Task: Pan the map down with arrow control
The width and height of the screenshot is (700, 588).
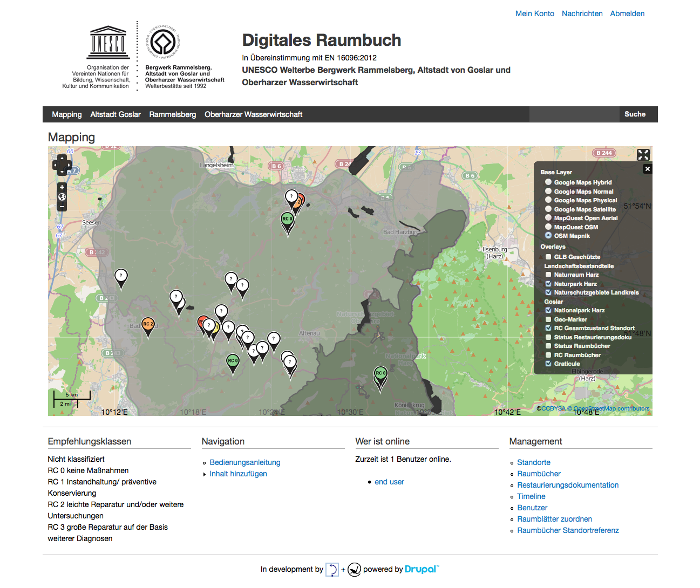Action: (62, 172)
